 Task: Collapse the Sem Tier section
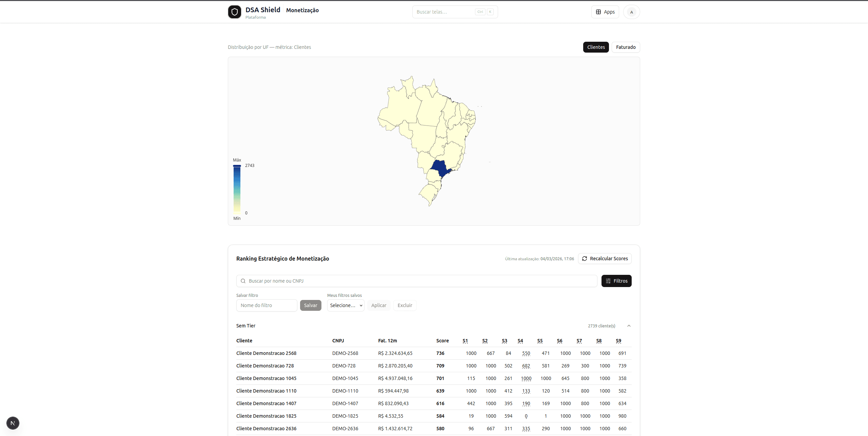coord(629,326)
